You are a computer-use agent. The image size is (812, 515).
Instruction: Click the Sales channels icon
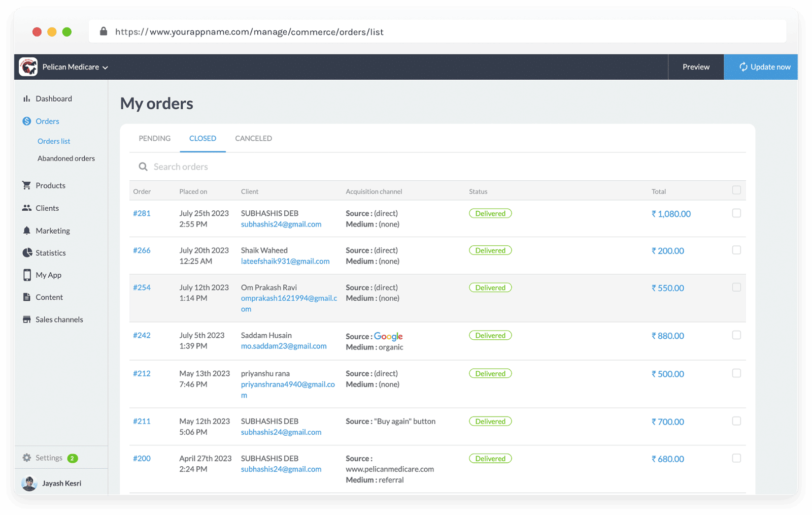pyautogui.click(x=26, y=319)
